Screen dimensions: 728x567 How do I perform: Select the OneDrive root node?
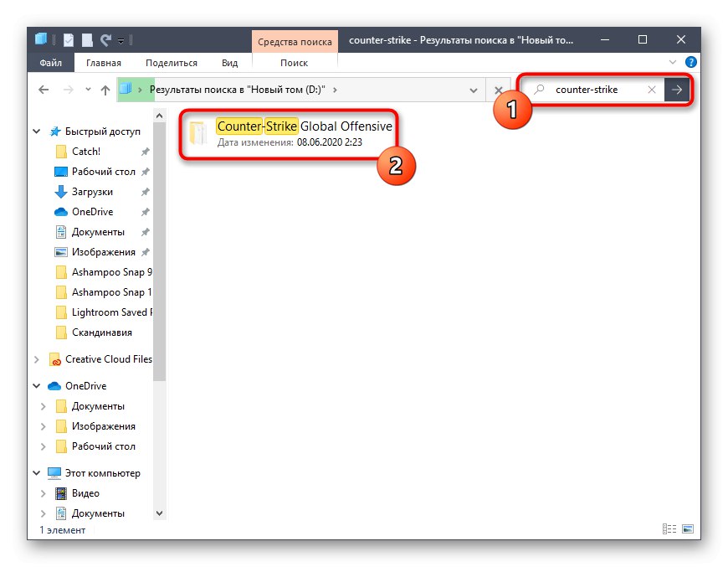[x=86, y=386]
